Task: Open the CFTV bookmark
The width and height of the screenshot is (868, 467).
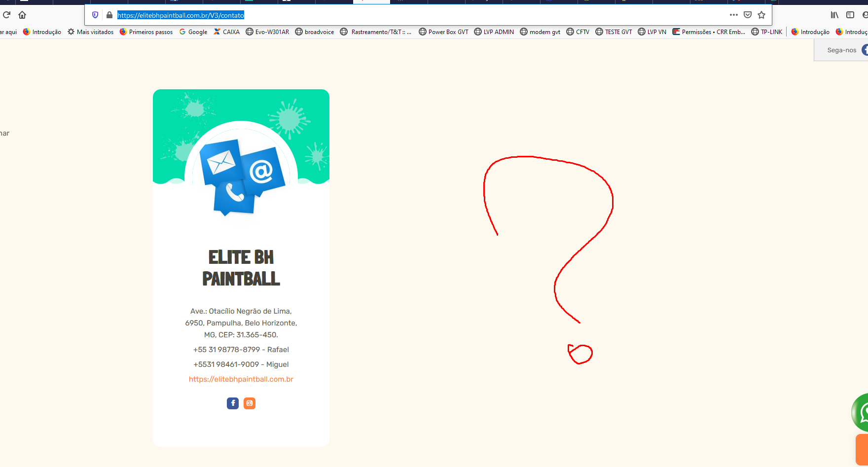Action: pos(578,32)
